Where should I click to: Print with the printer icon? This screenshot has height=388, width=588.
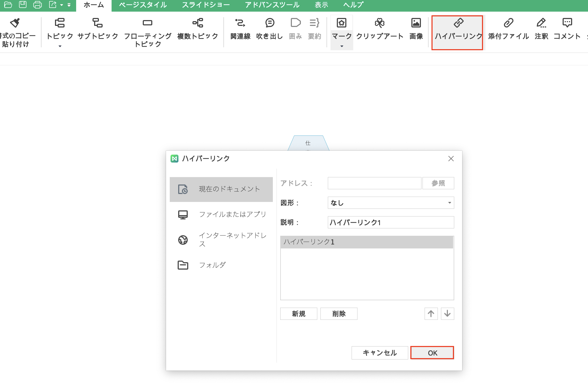click(38, 5)
